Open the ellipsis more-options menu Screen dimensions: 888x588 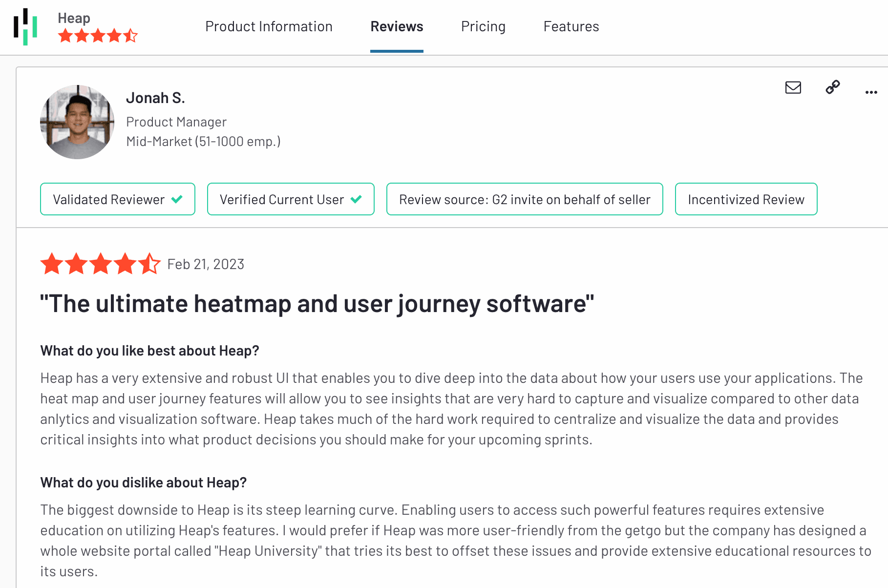871,91
